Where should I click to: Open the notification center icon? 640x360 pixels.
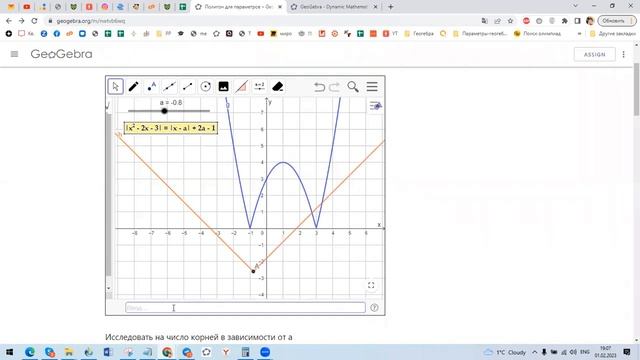[x=627, y=352]
